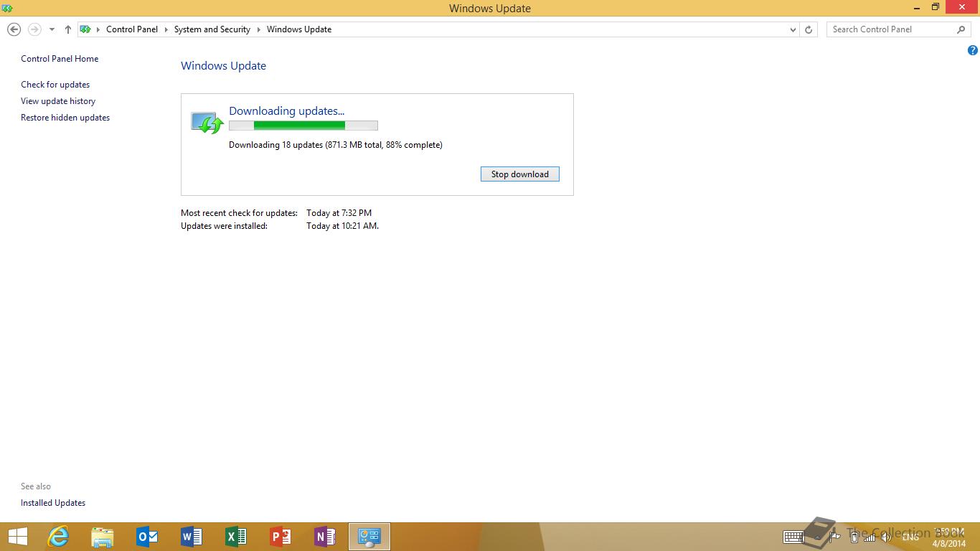
Task: Open the address bar history dropdown
Action: click(793, 29)
